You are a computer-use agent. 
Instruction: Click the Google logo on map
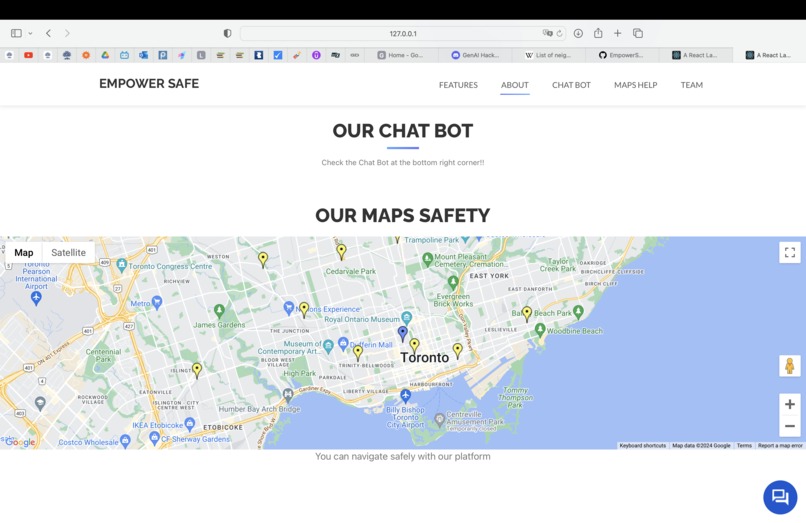point(20,442)
